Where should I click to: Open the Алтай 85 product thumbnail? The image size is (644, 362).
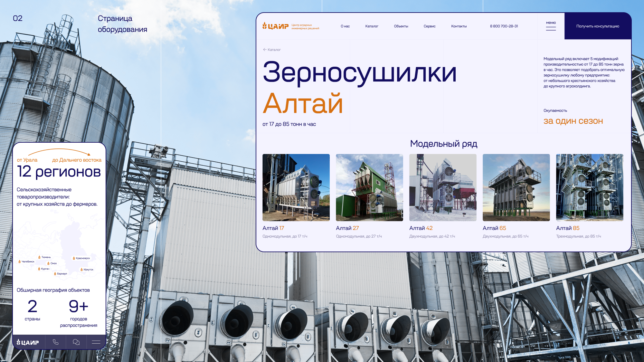(x=589, y=187)
